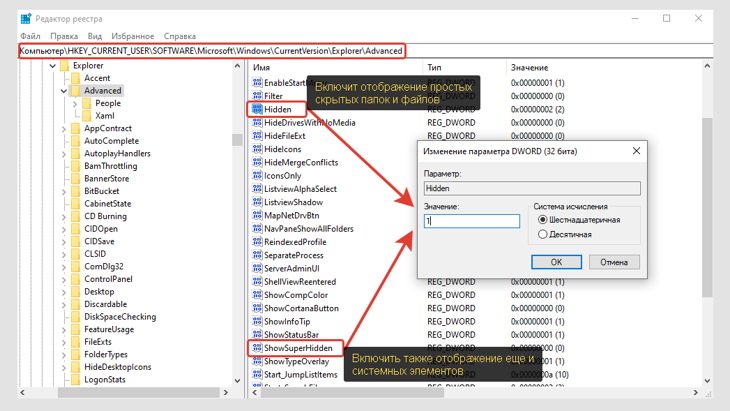This screenshot has width=730, height=411.
Task: Expand the FeatureUsage key
Action: pos(64,330)
